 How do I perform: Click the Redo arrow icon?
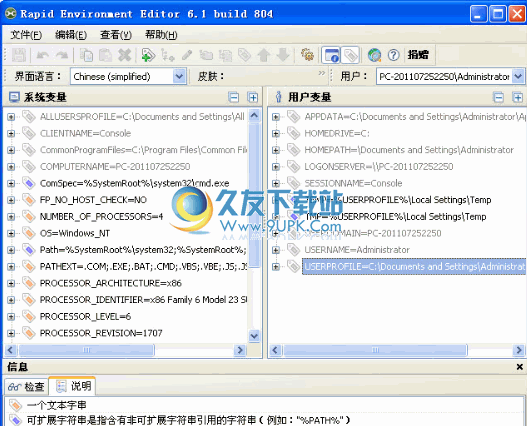coord(62,55)
